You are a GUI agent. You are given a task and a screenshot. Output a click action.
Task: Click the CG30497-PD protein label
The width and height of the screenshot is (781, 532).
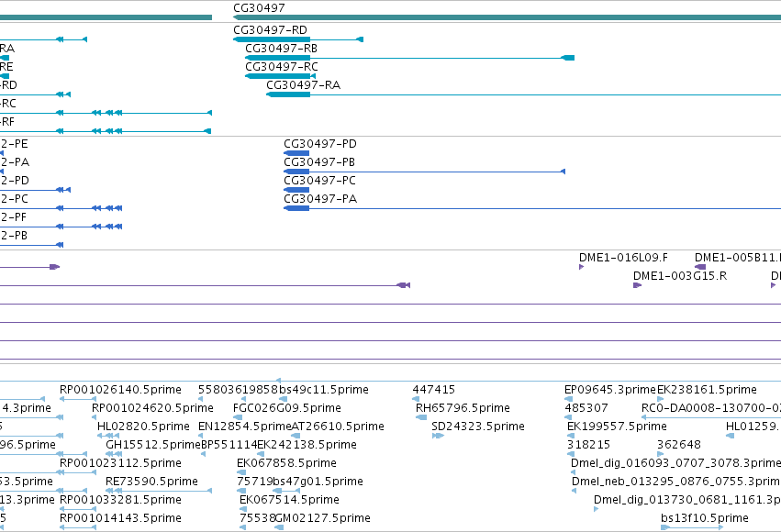(x=320, y=144)
